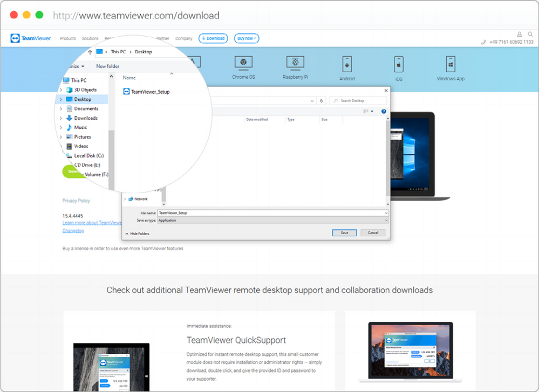
Task: Open the Privacy Policy link
Action: pyautogui.click(x=76, y=201)
